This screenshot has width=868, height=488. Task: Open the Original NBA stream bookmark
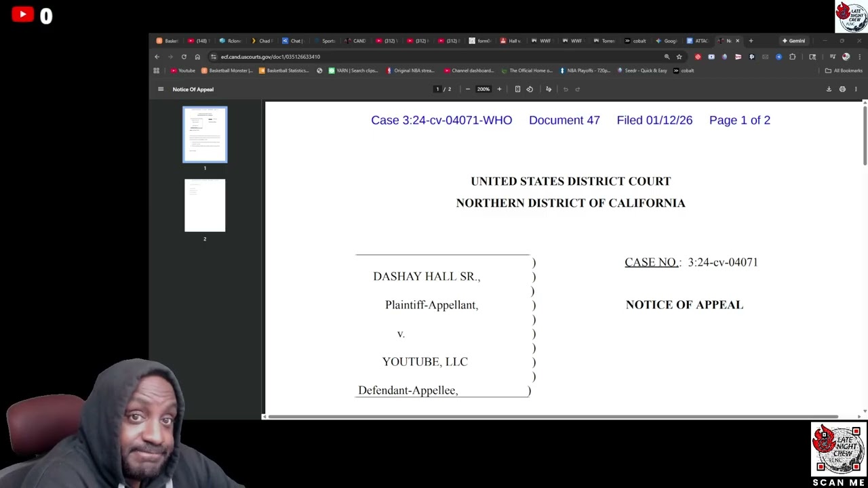point(410,70)
